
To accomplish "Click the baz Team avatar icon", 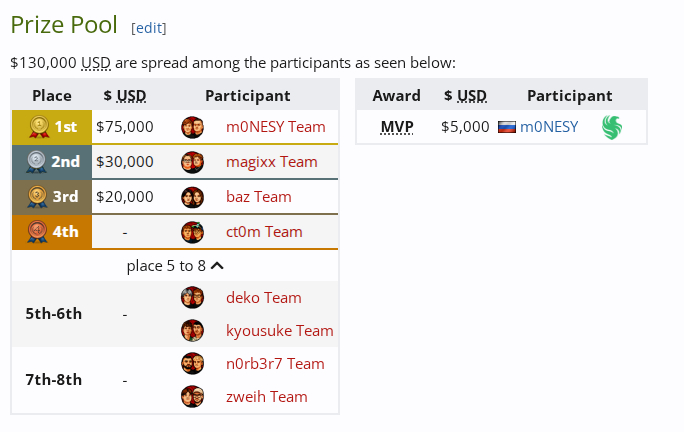I will click(193, 197).
